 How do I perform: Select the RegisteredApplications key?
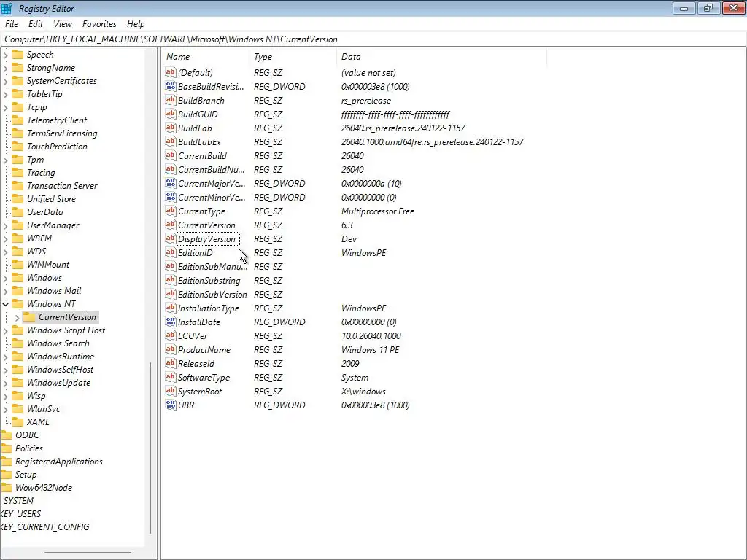[x=58, y=462]
